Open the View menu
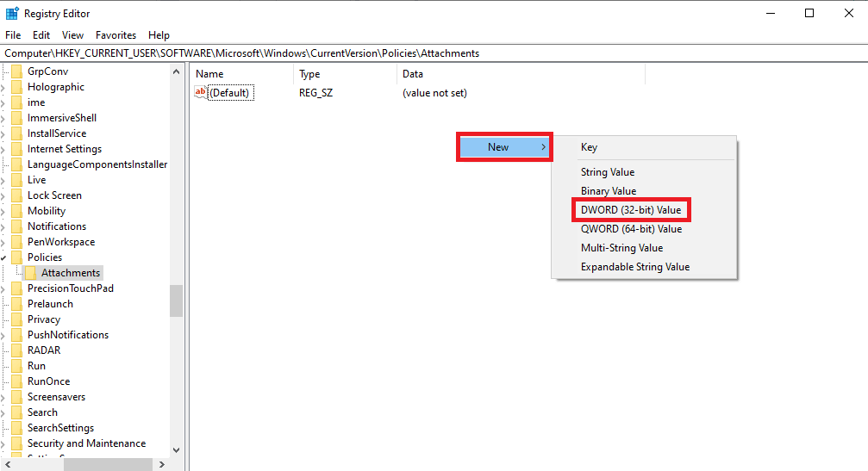Image resolution: width=868 pixels, height=471 pixels. [72, 34]
